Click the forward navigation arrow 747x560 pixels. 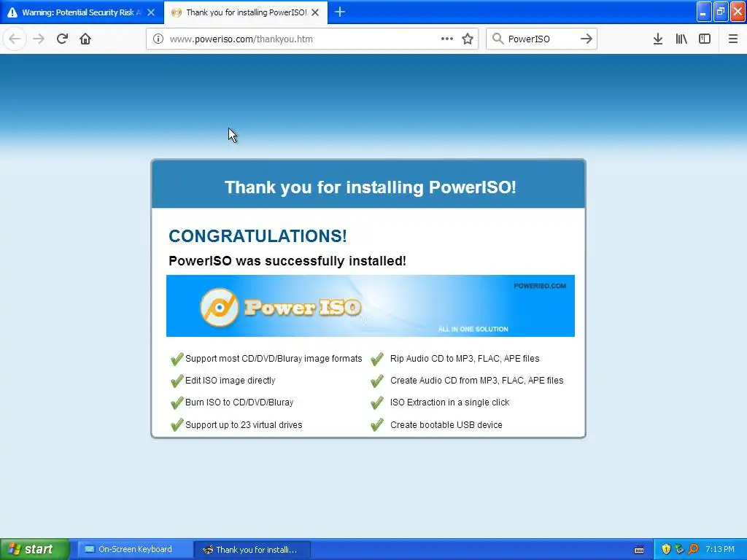(x=39, y=39)
